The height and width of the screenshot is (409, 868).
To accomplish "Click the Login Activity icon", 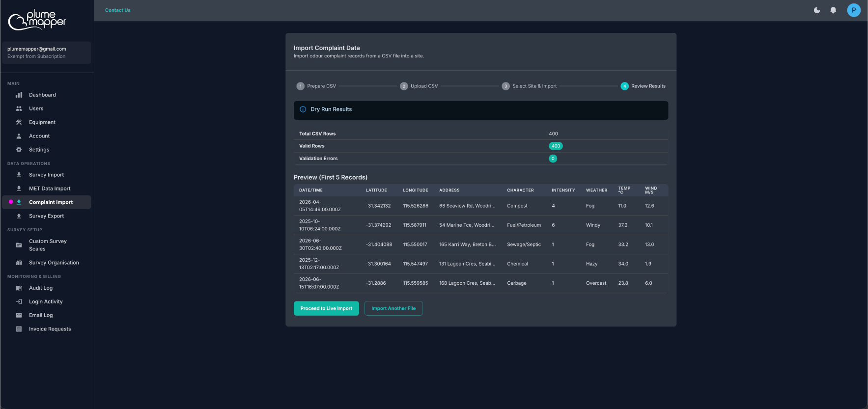I will [x=19, y=302].
